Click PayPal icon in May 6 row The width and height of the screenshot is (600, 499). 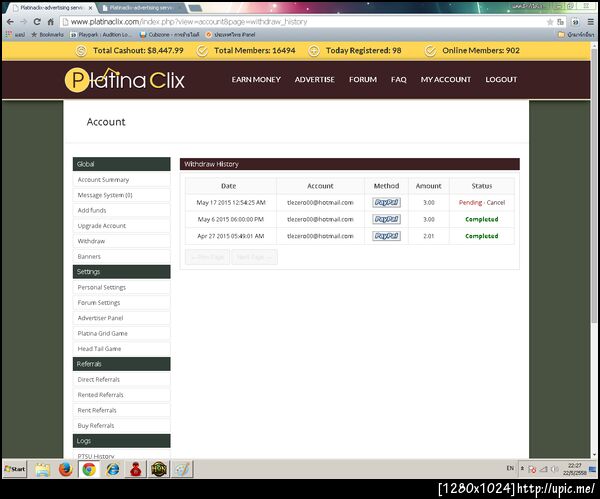click(x=386, y=219)
